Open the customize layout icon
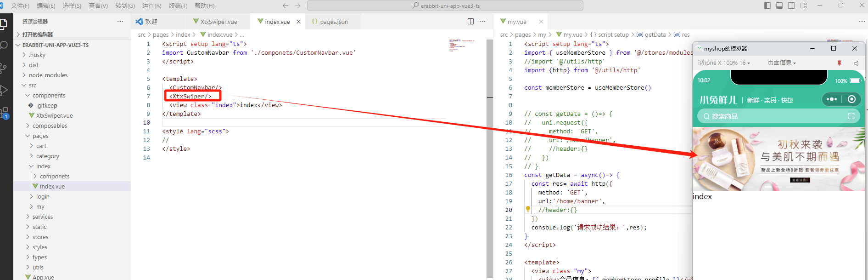 click(x=803, y=6)
